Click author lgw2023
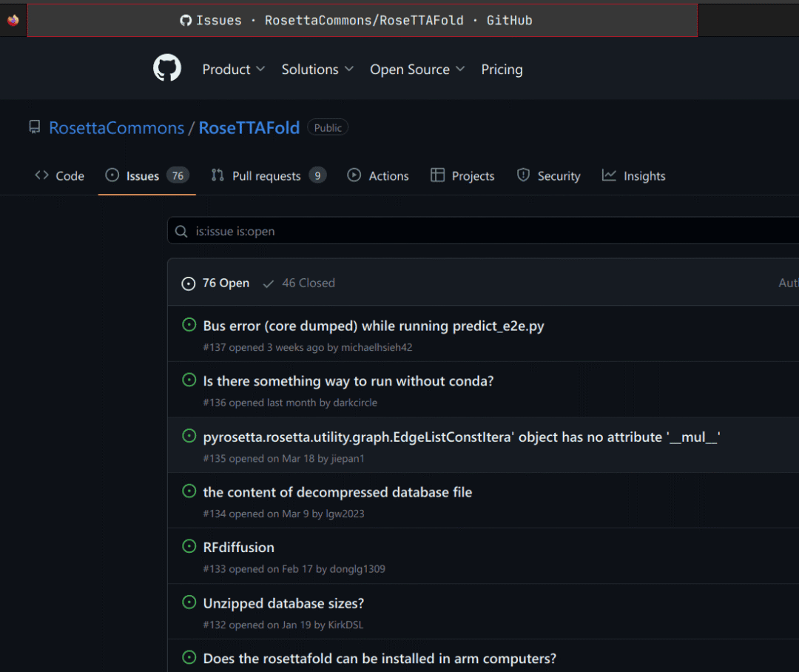The height and width of the screenshot is (672, 799). [345, 514]
